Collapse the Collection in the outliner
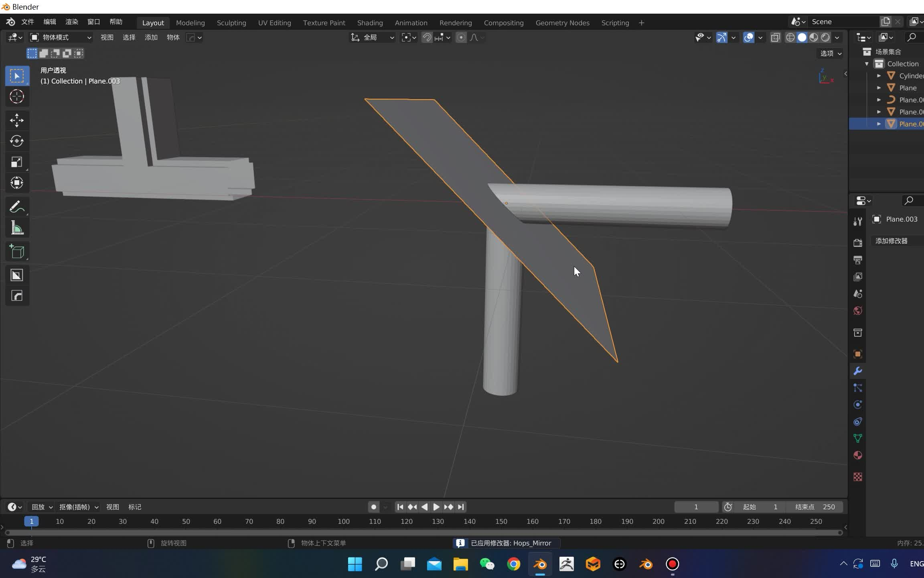The image size is (924, 578). 866,64
